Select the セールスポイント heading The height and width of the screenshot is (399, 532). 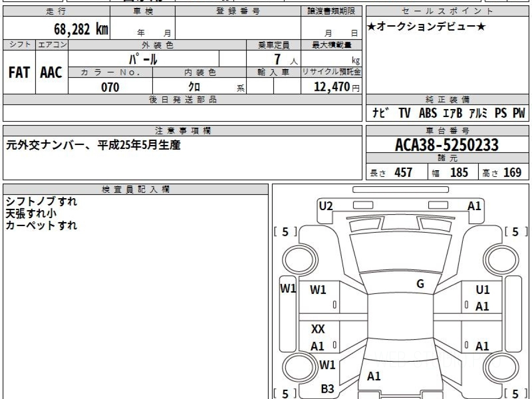(x=448, y=12)
